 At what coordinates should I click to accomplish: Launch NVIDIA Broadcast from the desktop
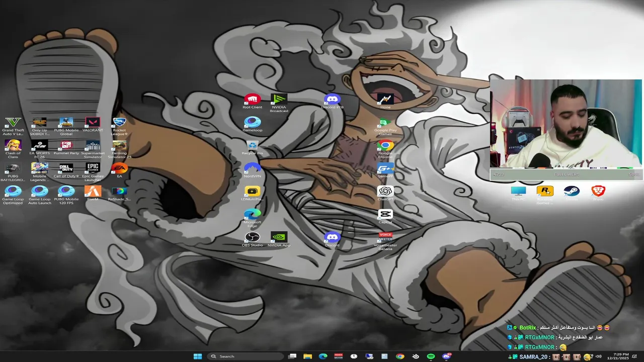[x=279, y=103]
